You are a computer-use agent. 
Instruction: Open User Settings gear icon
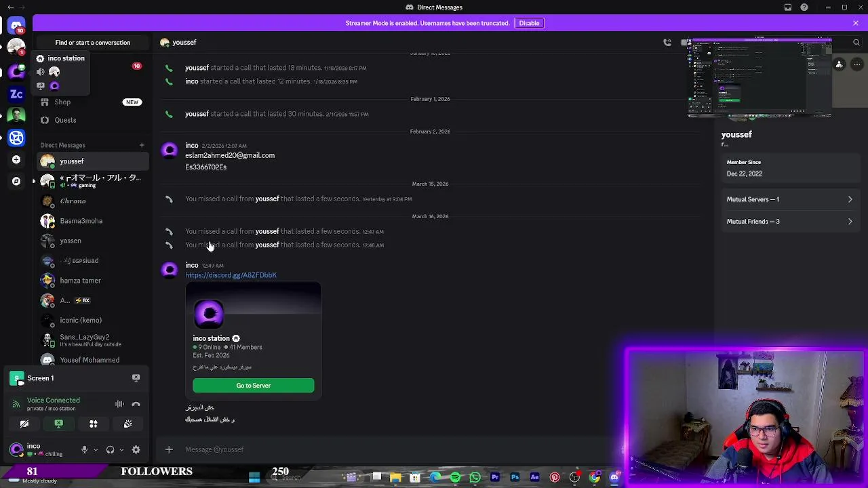point(136,449)
